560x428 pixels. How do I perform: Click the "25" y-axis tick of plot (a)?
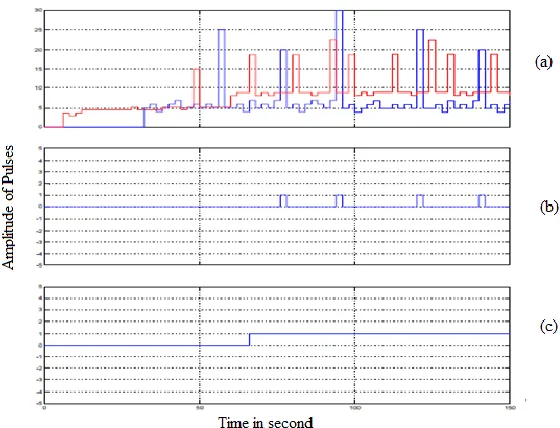[x=38, y=30]
